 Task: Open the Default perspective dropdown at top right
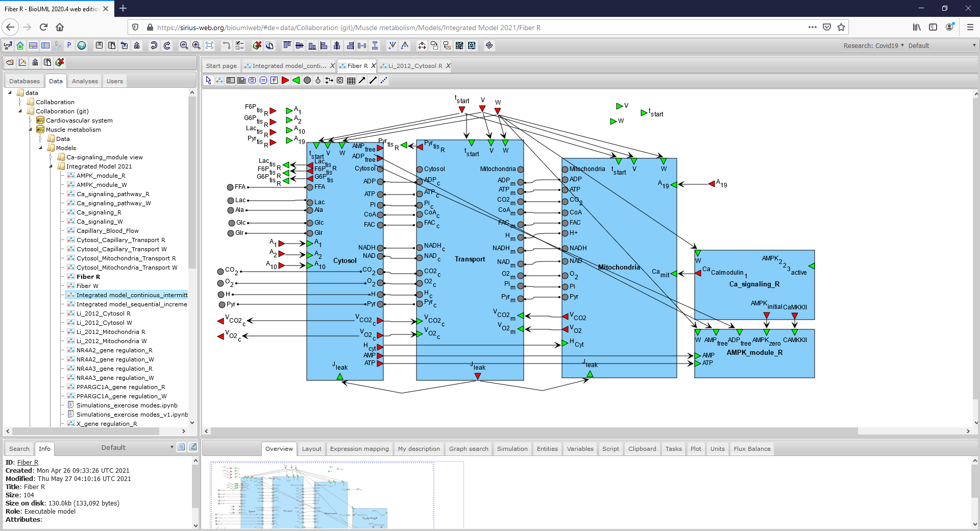click(x=942, y=45)
